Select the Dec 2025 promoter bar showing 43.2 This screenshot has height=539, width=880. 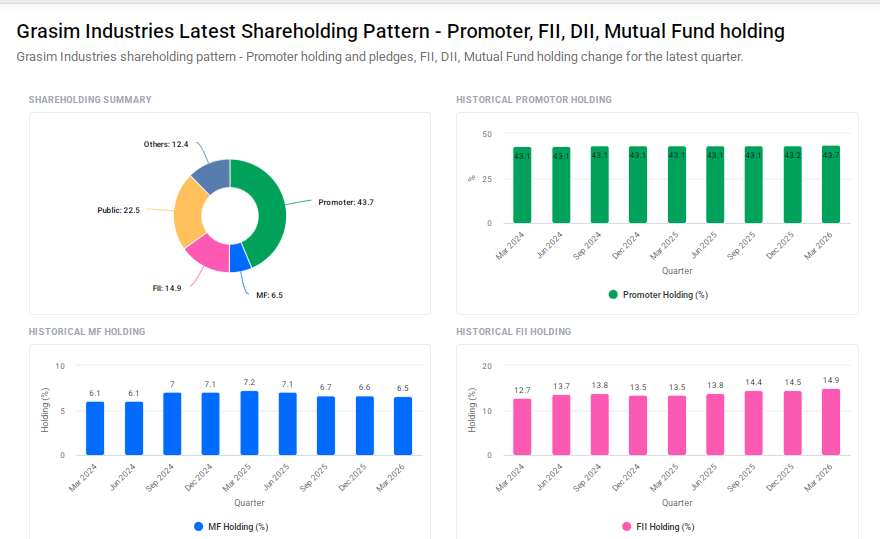click(792, 185)
